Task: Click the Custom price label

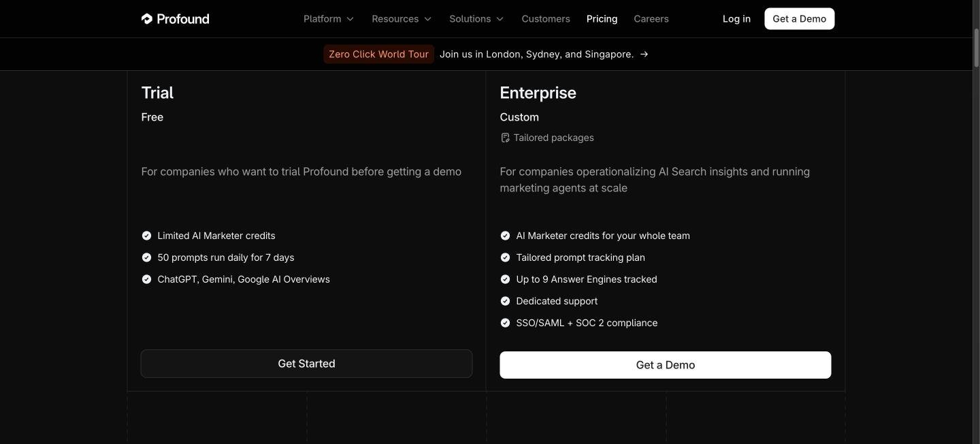Action: (519, 117)
